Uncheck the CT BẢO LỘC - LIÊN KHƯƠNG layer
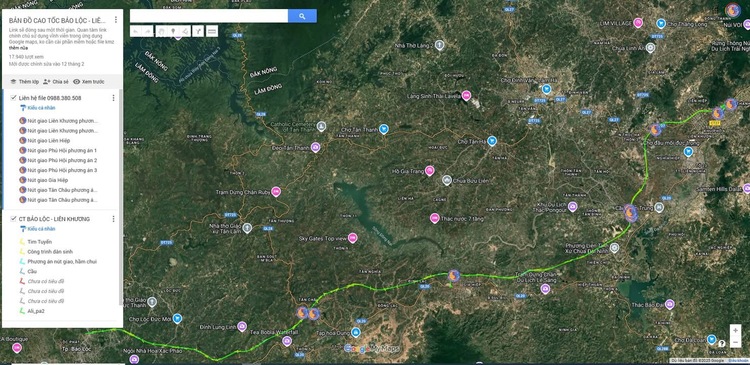The height and width of the screenshot is (365, 750). tap(13, 219)
